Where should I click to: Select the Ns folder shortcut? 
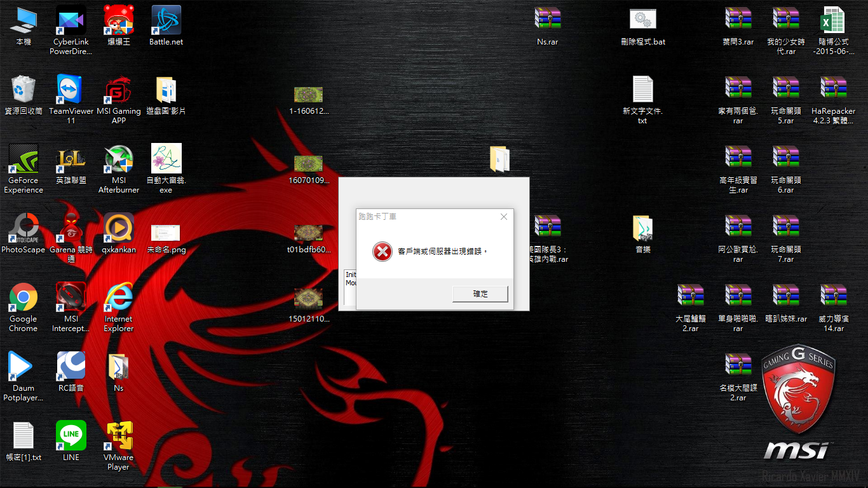118,372
